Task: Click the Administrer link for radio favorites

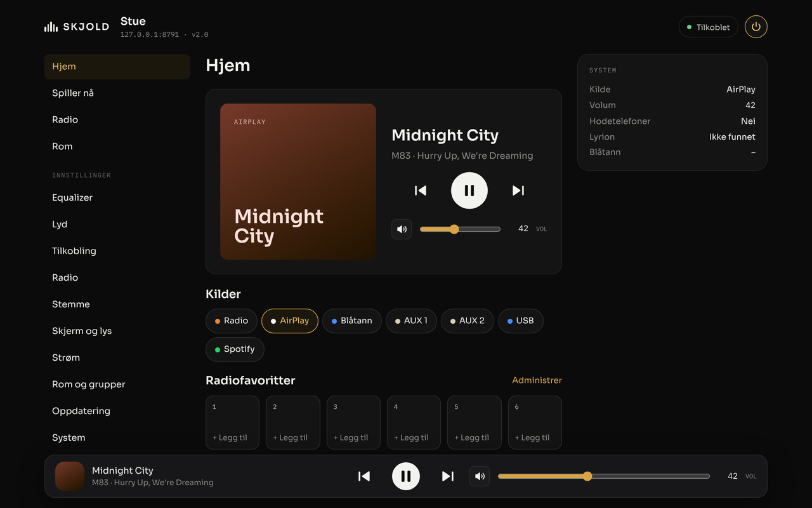Action: pos(537,380)
